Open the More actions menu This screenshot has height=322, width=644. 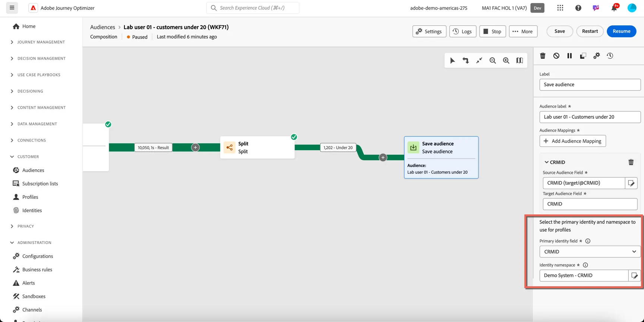[x=523, y=31]
